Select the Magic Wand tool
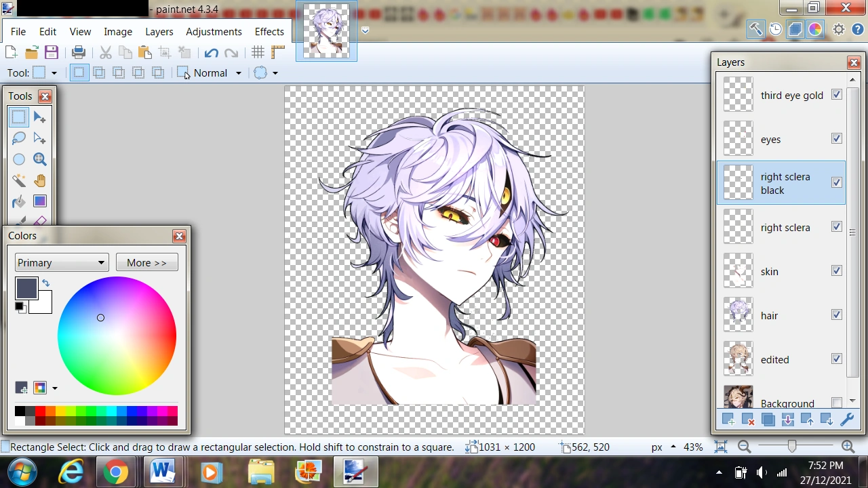The image size is (868, 488). point(19,180)
